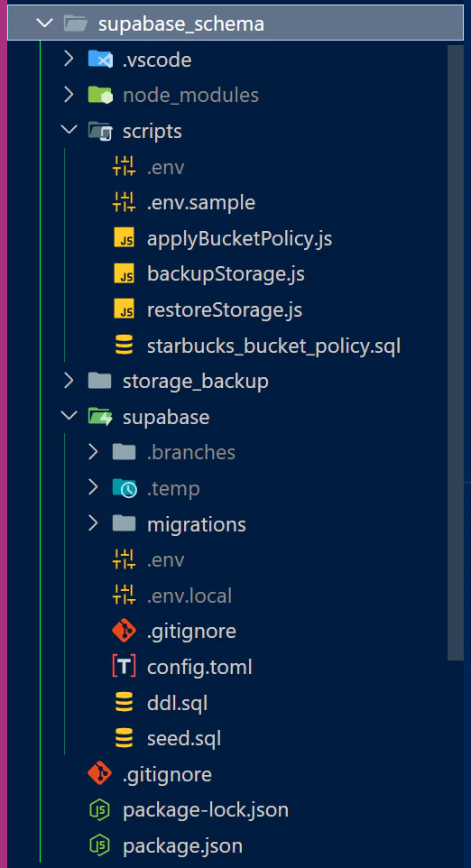This screenshot has width=471, height=868.
Task: Click database icon of starbucks_bucket_policy.sql
Action: pos(124,346)
